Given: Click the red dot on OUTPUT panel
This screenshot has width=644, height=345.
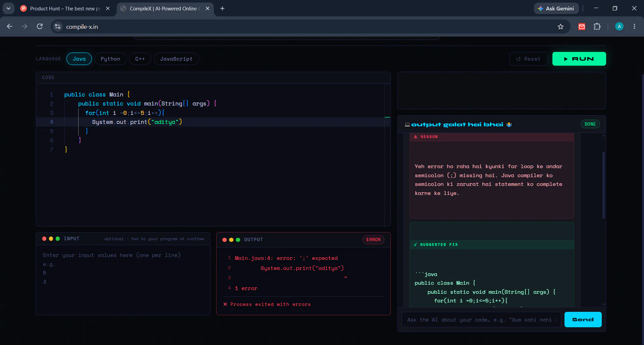Looking at the screenshot, I should coord(225,240).
